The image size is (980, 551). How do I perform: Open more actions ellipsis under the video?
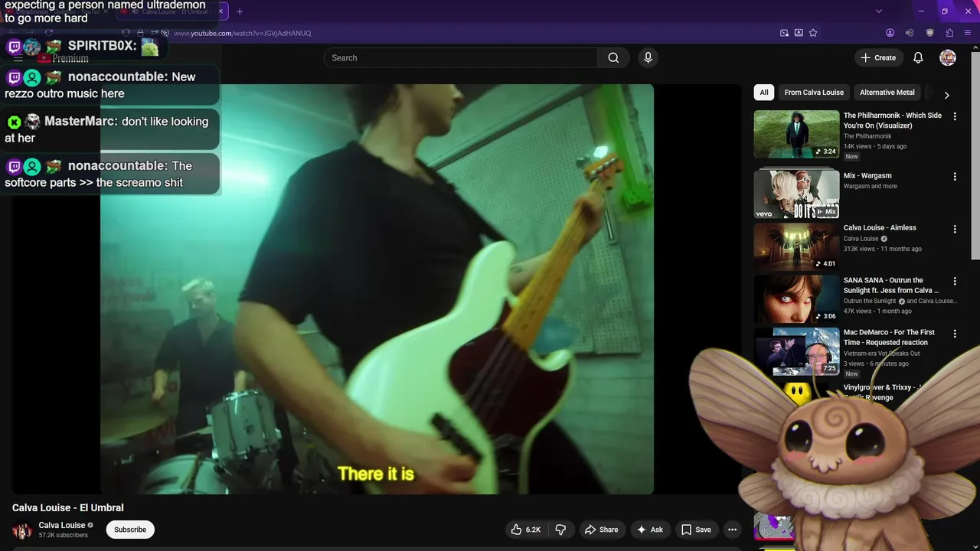(x=732, y=530)
